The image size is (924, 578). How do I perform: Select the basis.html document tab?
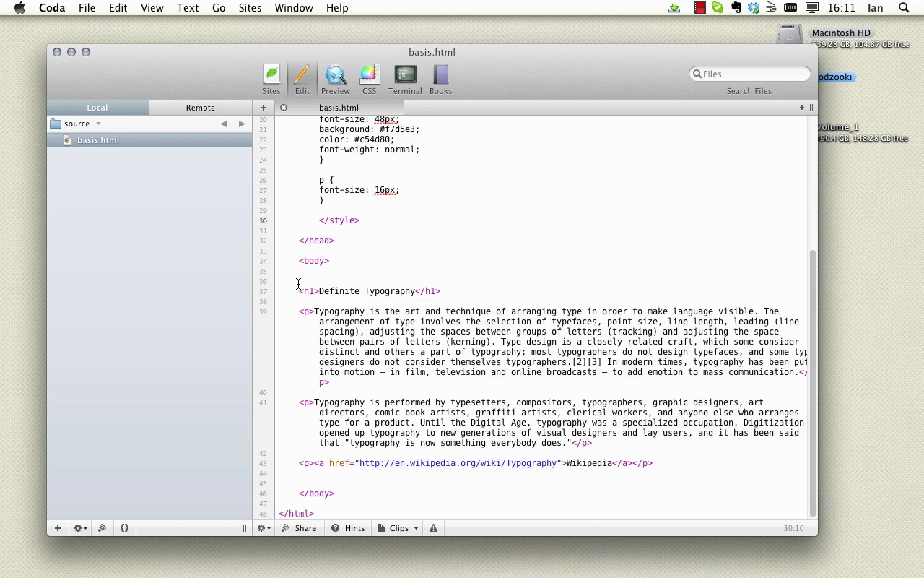pos(339,108)
